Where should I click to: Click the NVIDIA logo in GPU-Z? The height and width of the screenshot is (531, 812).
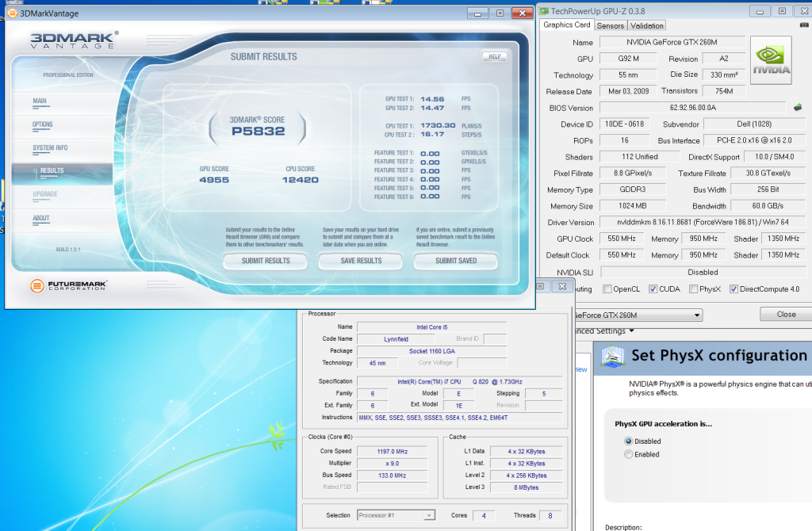pos(771,60)
